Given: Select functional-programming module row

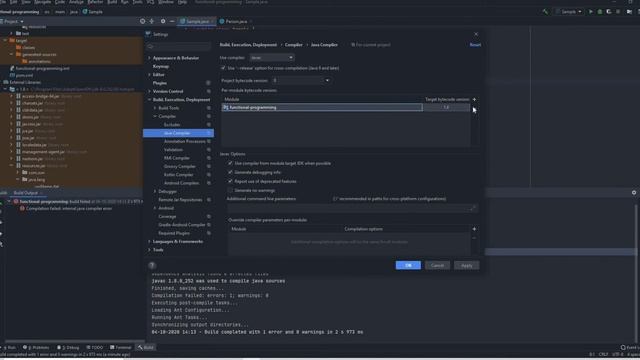Looking at the screenshot, I should (x=322, y=107).
